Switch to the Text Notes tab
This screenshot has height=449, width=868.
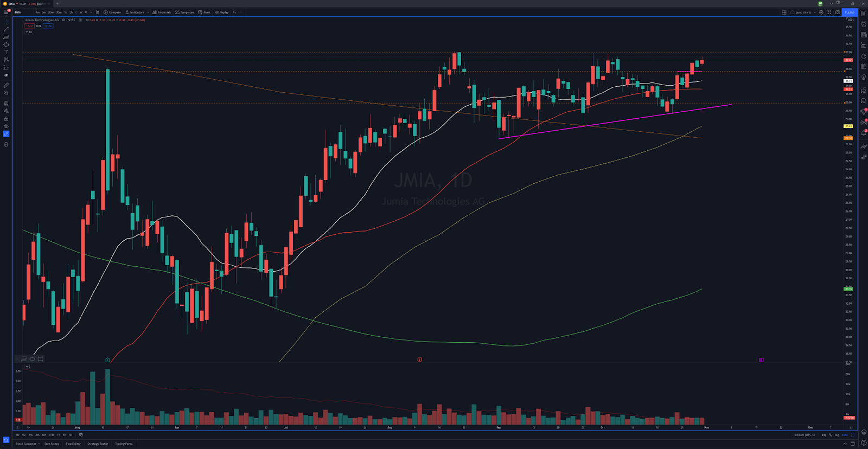(52, 444)
